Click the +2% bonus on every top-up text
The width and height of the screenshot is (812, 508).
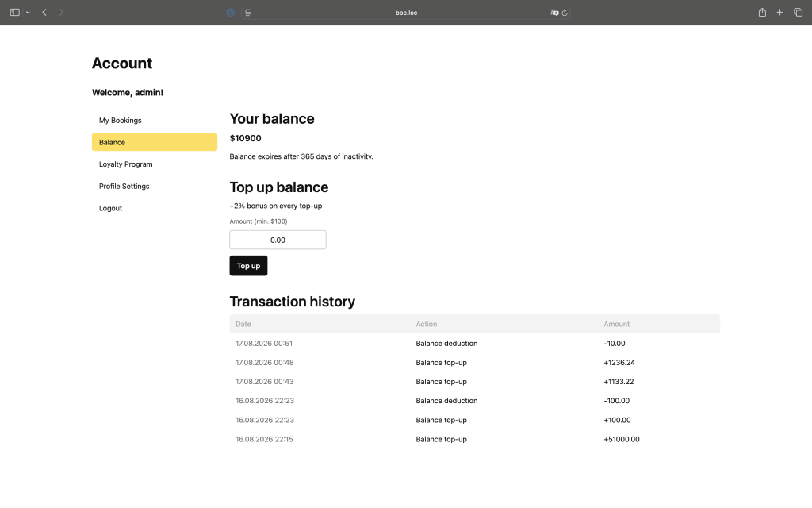276,206
